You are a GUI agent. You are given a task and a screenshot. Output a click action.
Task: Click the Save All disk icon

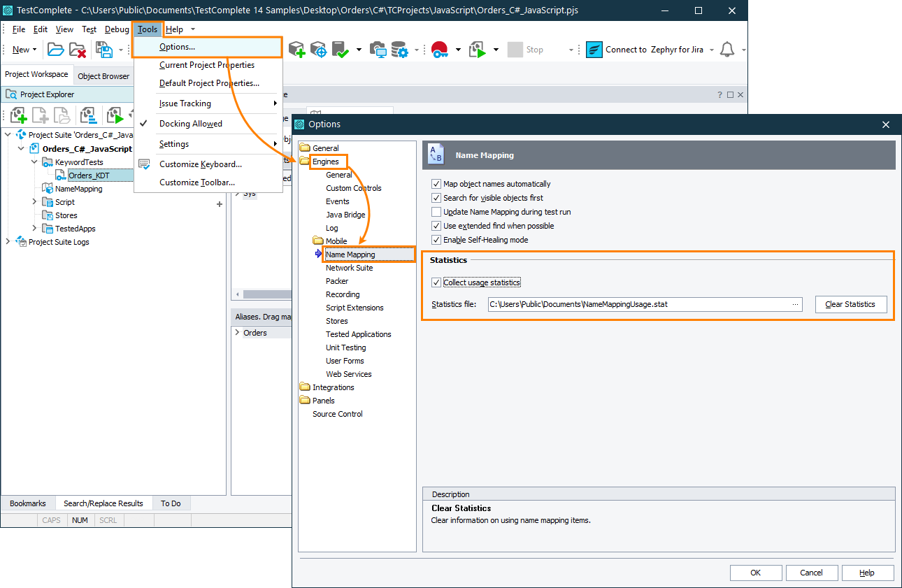click(103, 50)
